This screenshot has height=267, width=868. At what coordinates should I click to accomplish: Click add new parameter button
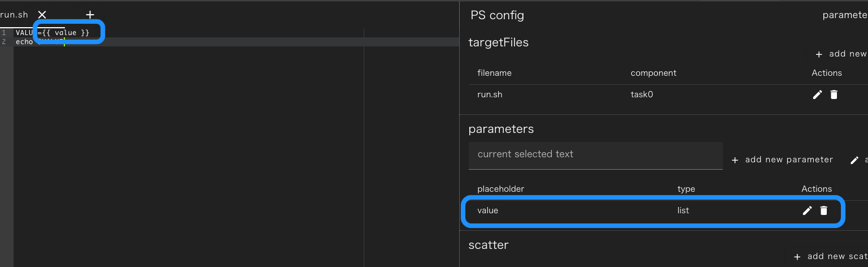782,160
